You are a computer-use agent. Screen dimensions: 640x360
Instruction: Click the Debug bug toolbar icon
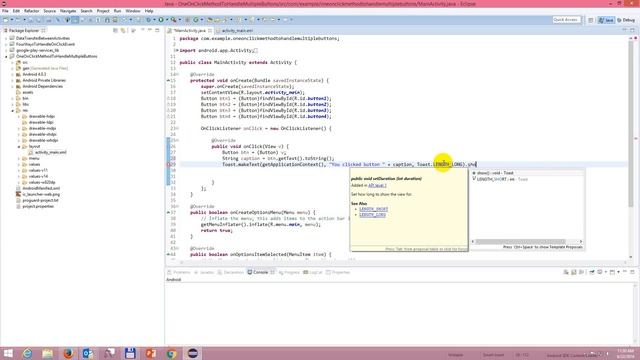149,20
